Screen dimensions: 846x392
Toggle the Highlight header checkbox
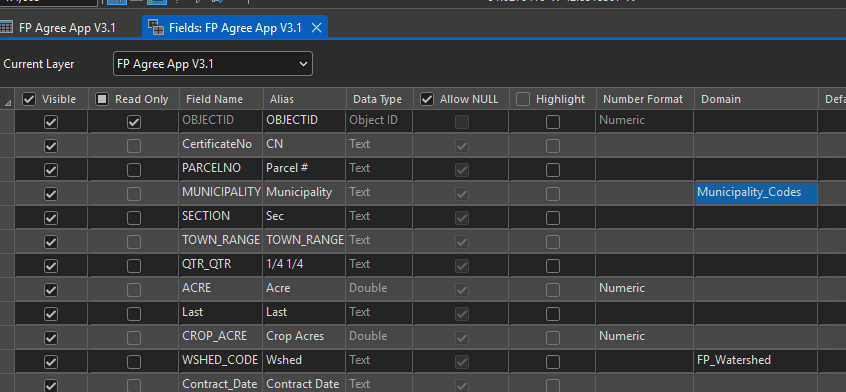[x=523, y=99]
